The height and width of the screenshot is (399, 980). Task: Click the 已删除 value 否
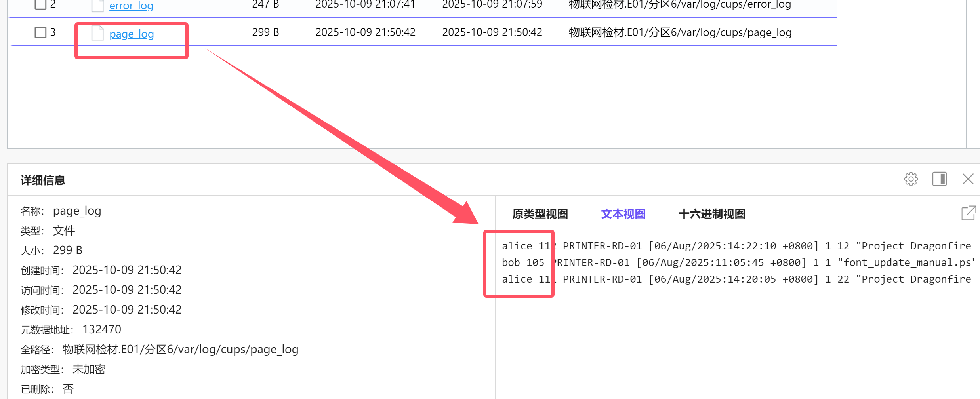click(x=68, y=389)
